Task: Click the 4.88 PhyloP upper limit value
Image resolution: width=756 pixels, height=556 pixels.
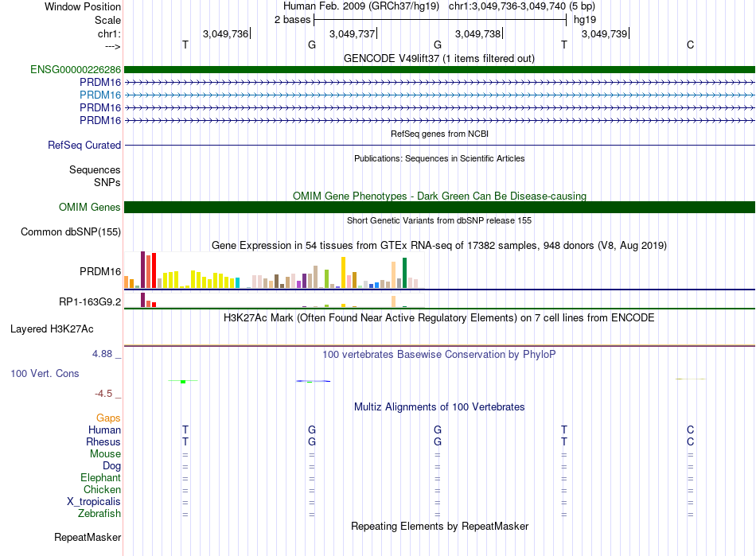Action: [x=102, y=354]
